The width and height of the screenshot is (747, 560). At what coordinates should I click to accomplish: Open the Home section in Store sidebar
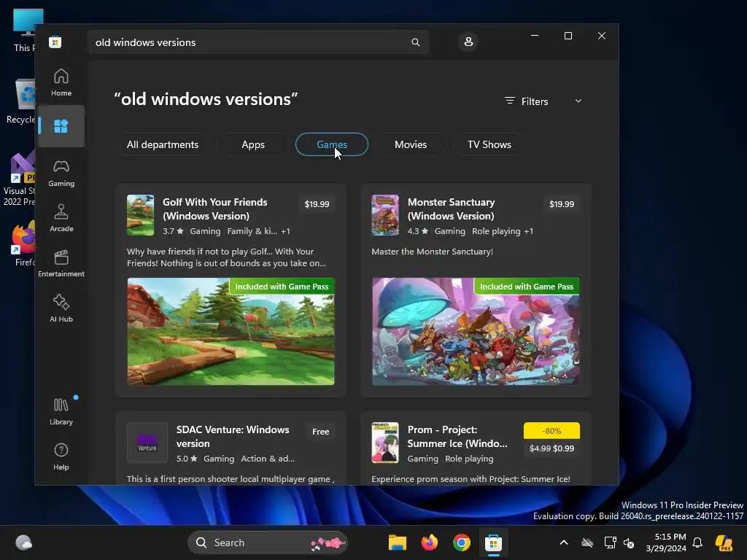[61, 82]
